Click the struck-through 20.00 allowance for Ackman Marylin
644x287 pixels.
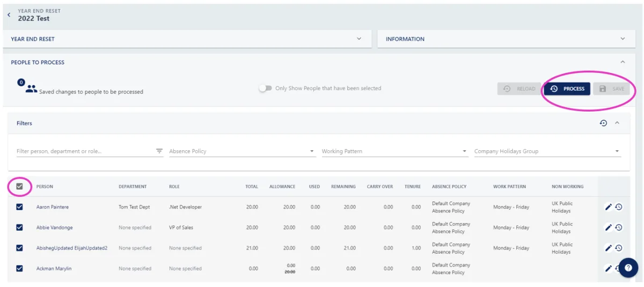[x=291, y=272]
